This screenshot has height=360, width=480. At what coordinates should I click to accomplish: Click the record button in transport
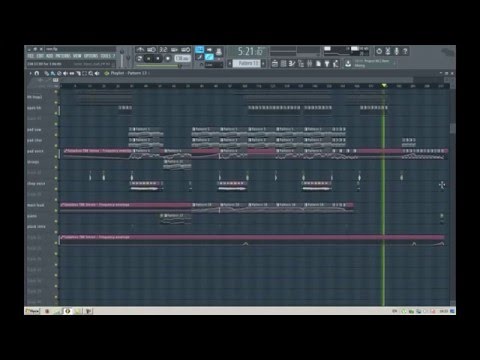[x=168, y=59]
